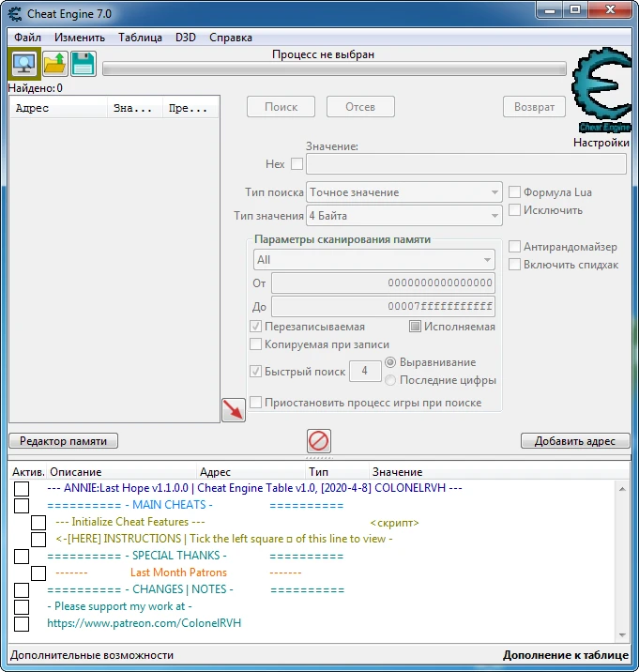Click the Тип column header
The height and width of the screenshot is (672, 639).
click(337, 472)
